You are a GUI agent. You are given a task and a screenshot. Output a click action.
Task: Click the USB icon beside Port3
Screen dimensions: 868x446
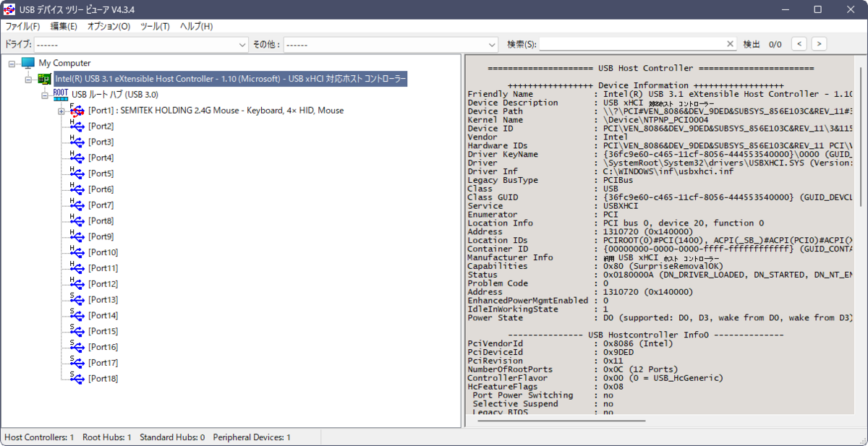coord(77,142)
